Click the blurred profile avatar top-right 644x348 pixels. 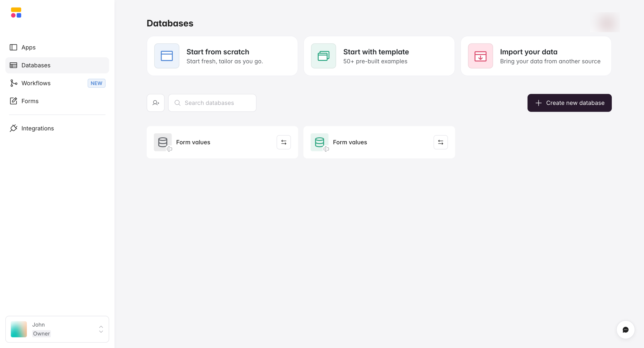pos(607,23)
